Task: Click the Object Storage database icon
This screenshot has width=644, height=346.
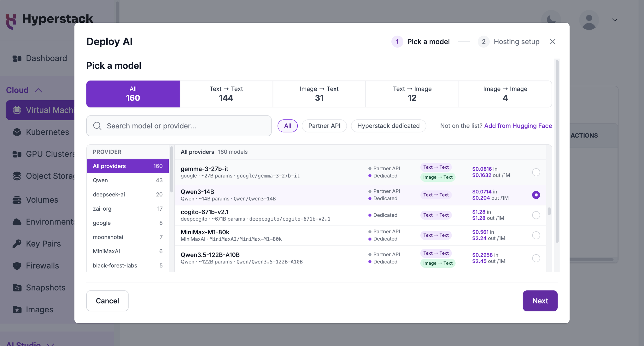Action: tap(17, 176)
